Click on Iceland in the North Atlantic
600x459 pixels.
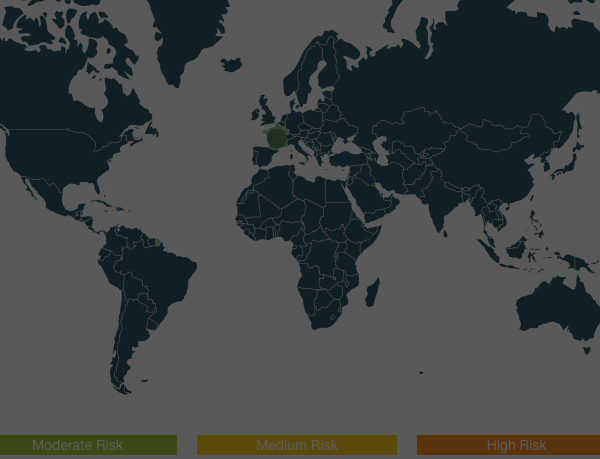click(232, 64)
